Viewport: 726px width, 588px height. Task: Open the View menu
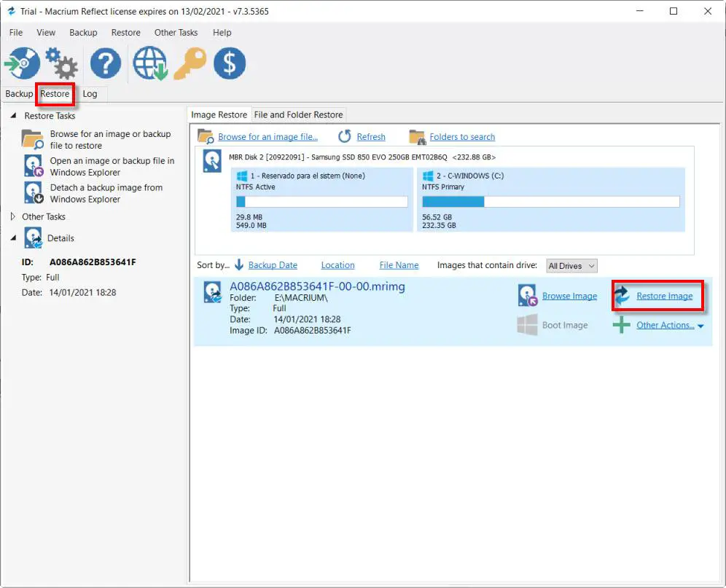46,32
